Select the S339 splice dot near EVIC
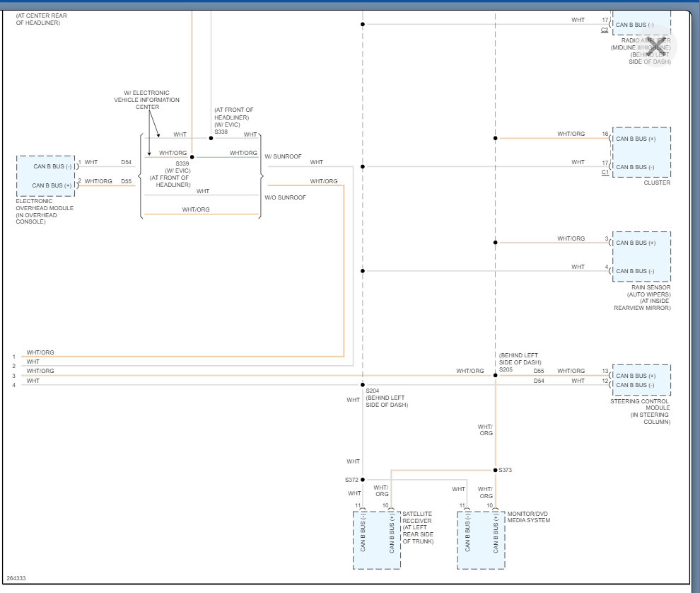The height and width of the screenshot is (593, 700). [192, 157]
